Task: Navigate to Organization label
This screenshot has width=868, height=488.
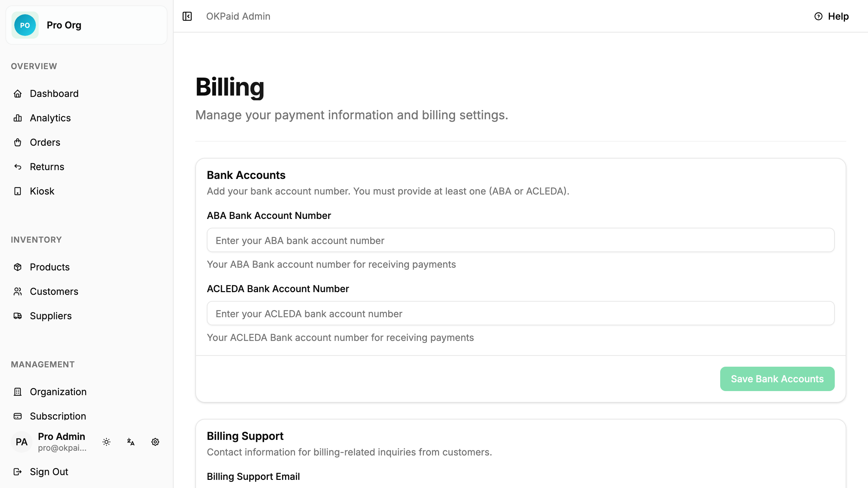Action: tap(58, 392)
